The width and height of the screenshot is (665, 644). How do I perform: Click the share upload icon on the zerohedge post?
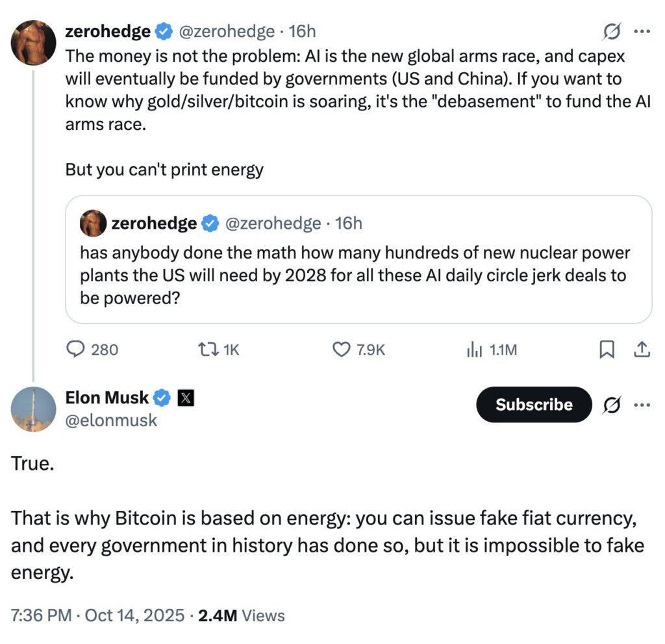click(x=642, y=350)
